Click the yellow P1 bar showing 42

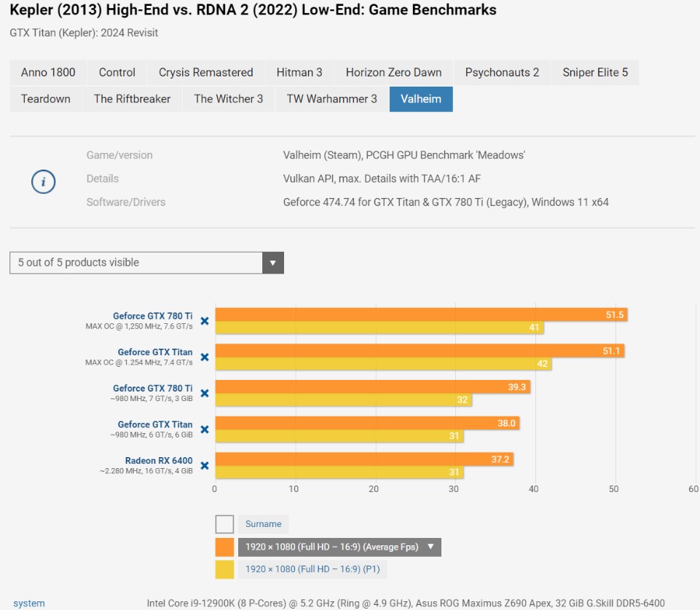point(383,364)
